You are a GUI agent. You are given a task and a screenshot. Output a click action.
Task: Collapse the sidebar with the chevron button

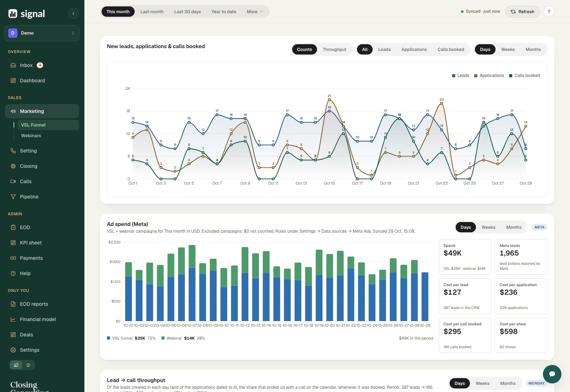73,14
